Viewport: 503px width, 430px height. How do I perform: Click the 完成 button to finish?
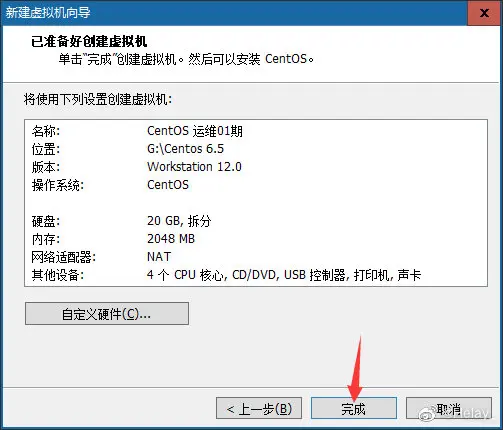[x=354, y=408]
